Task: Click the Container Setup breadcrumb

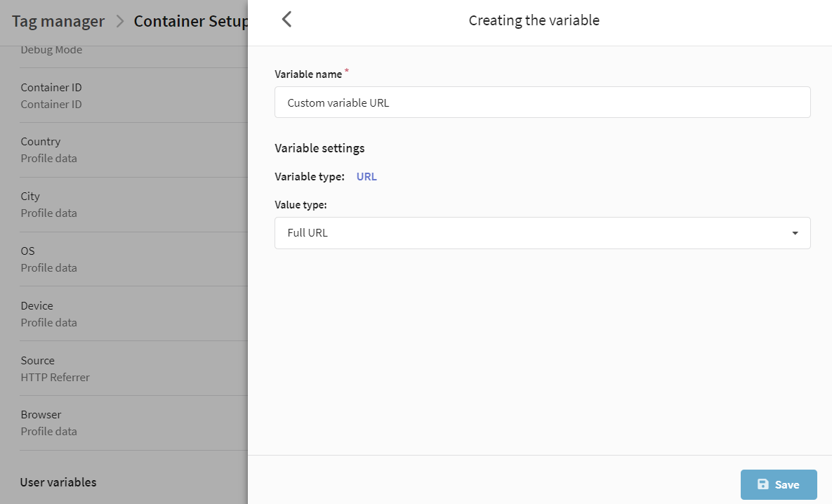Action: [x=190, y=21]
